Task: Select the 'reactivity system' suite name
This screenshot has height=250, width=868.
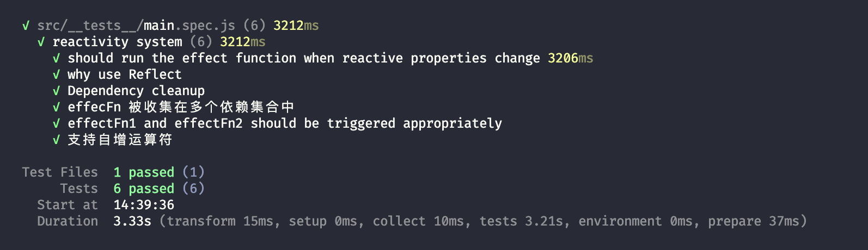Action: [117, 42]
